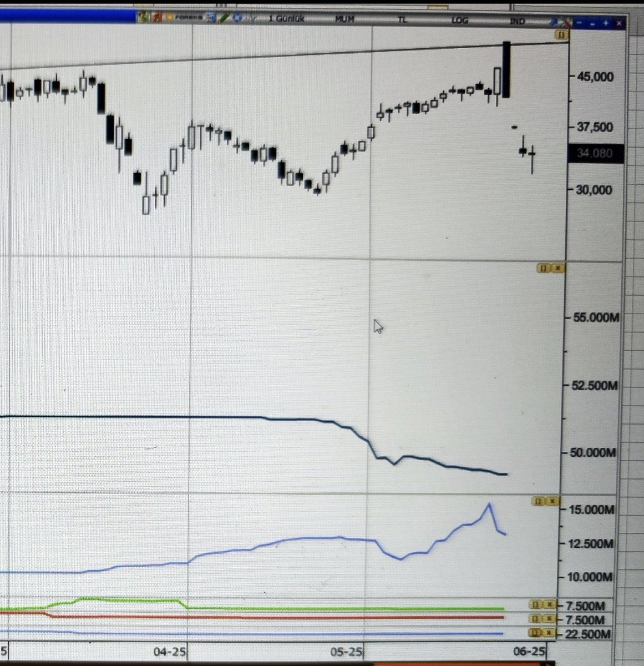Maximize the 15.000M indicator panel

537,502
